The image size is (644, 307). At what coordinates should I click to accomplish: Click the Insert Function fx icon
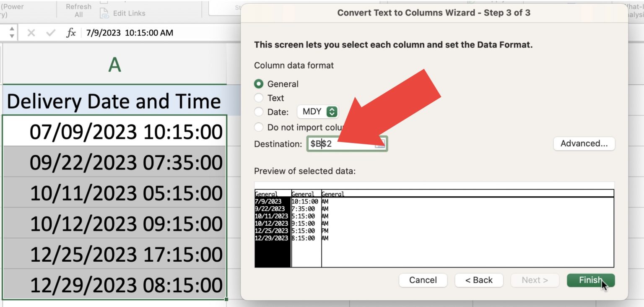(72, 33)
